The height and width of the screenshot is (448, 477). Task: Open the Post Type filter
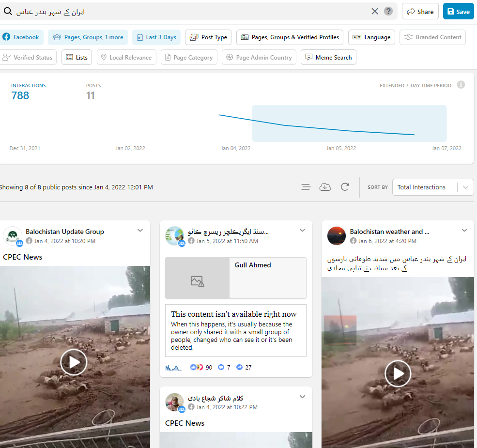(x=208, y=37)
